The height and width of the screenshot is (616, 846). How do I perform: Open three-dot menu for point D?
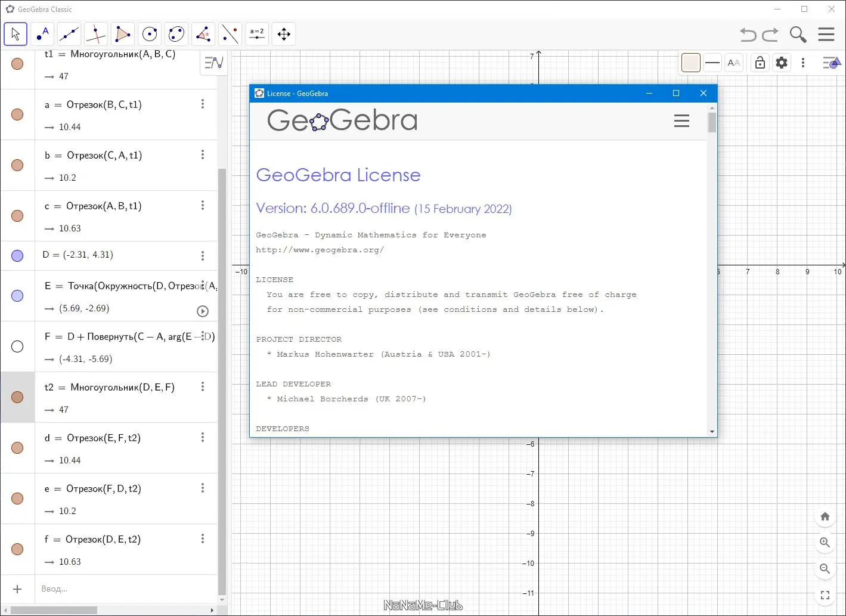click(203, 256)
